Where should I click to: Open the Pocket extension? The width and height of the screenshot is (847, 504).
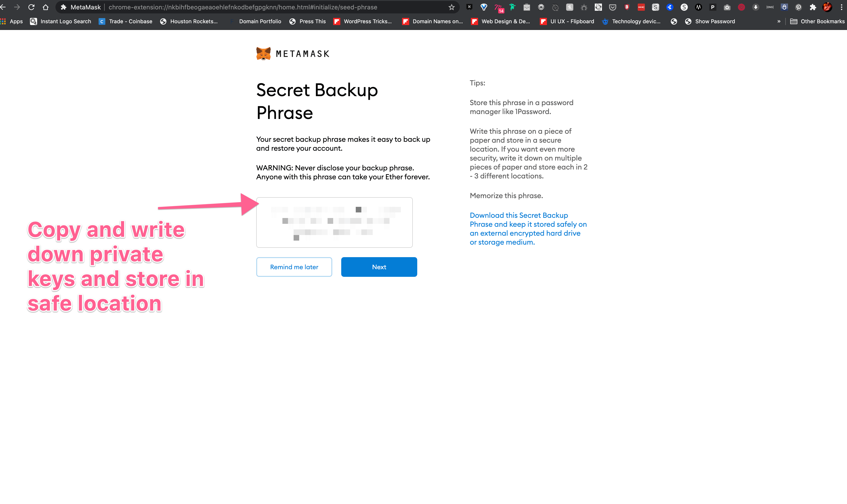coord(612,7)
